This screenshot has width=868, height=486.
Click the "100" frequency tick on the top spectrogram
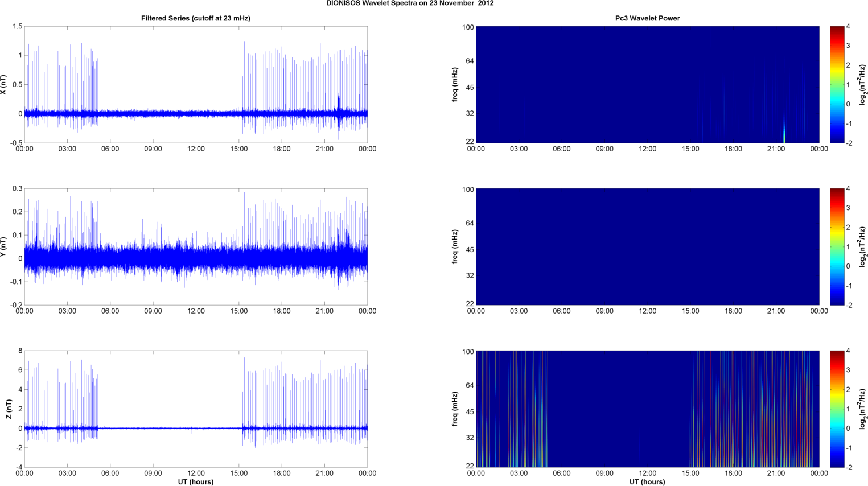tap(468, 27)
